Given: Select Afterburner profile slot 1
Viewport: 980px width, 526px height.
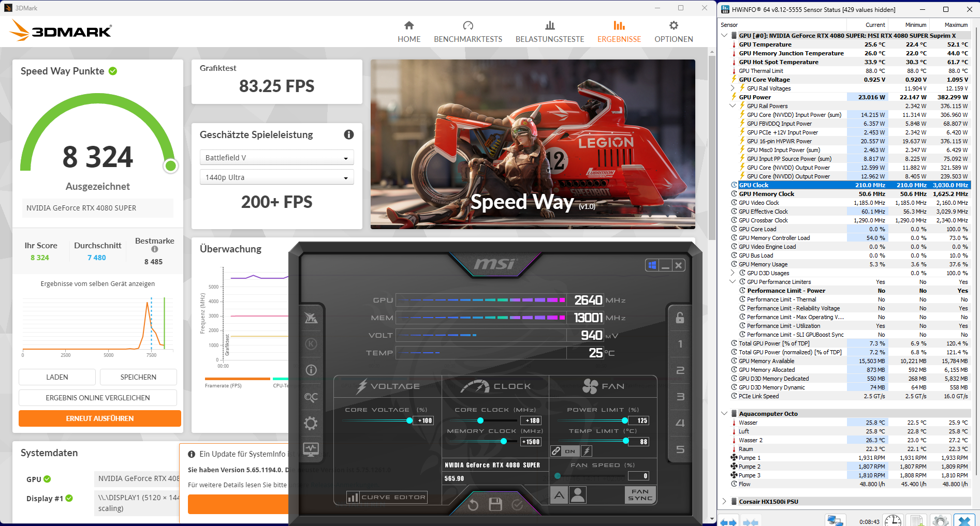Looking at the screenshot, I should 680,344.
